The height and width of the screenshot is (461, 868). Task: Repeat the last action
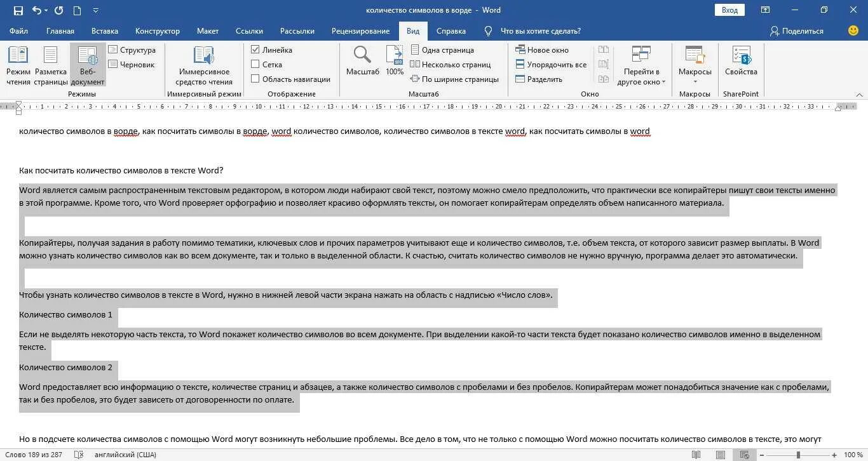tap(59, 10)
